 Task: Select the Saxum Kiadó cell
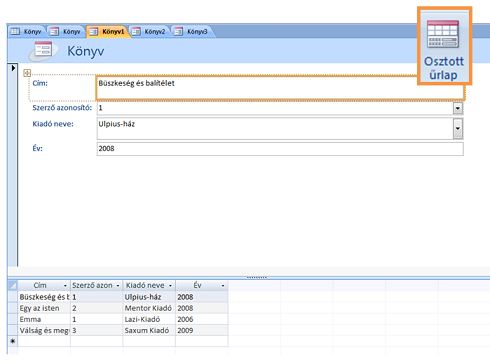click(149, 330)
